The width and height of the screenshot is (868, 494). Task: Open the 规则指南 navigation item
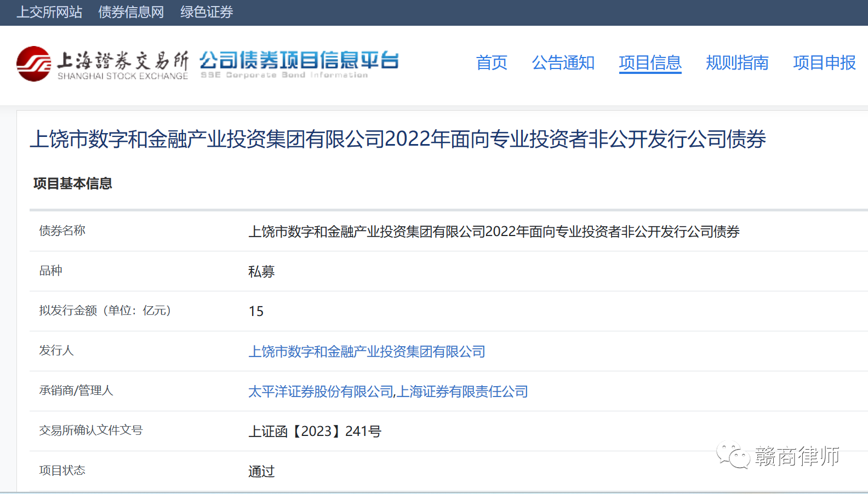pos(737,62)
